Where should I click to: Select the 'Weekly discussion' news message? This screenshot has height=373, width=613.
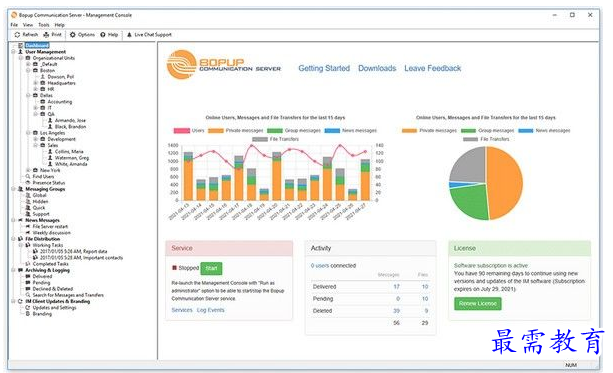tap(52, 233)
